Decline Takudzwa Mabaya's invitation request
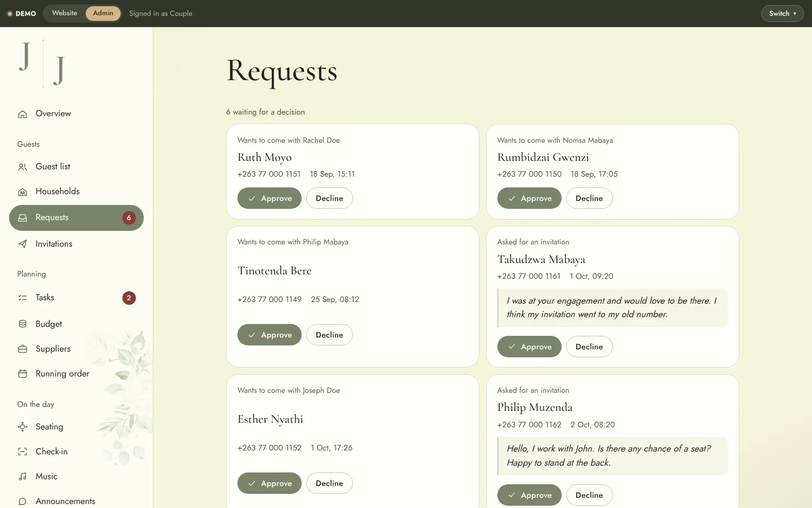This screenshot has height=508, width=812. click(x=589, y=347)
